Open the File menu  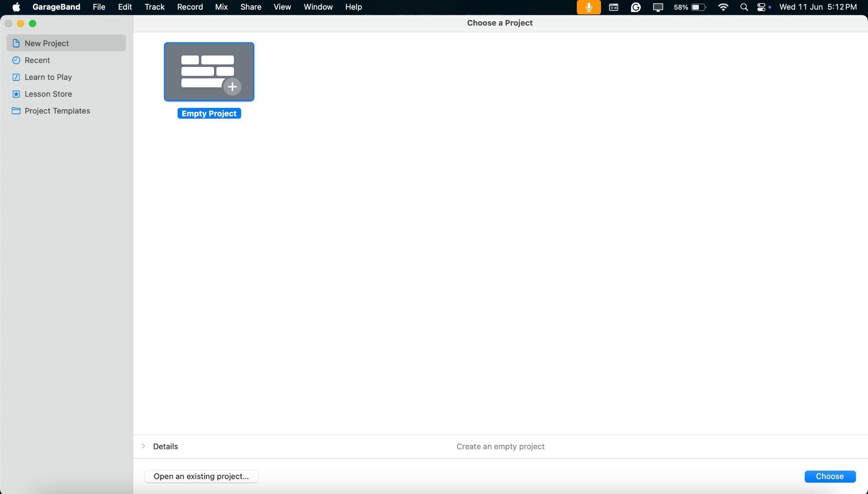pyautogui.click(x=99, y=7)
